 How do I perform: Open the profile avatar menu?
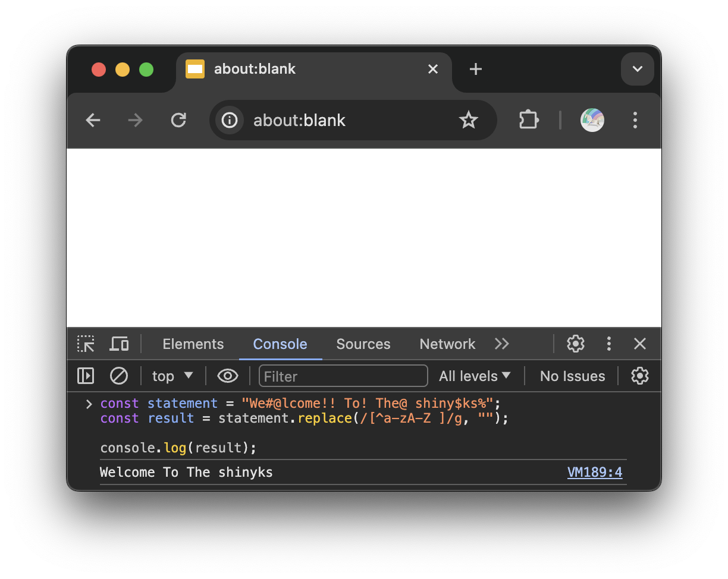pos(592,121)
